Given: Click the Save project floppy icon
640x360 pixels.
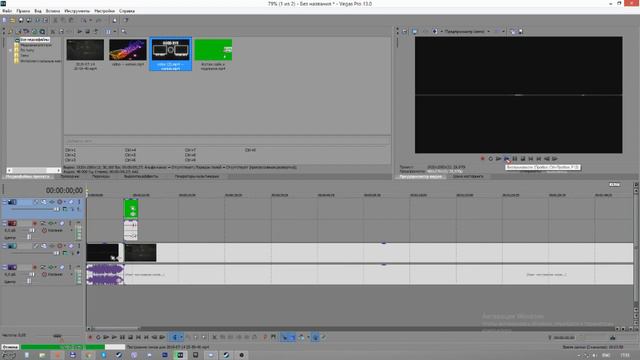Looking at the screenshot, I should pyautogui.click(x=21, y=20).
